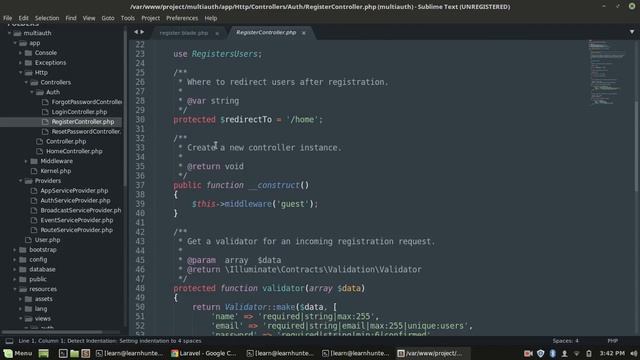640x360 pixels.
Task: Expand the public folder
Action: [15, 279]
